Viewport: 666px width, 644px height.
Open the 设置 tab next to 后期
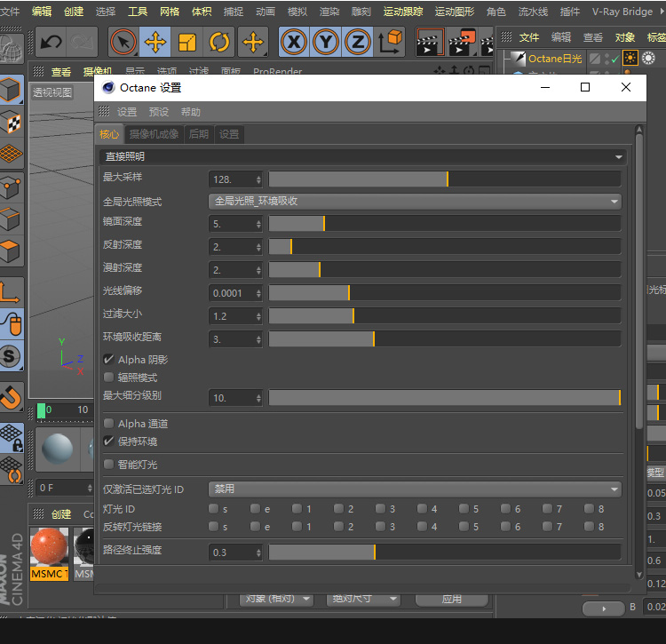pyautogui.click(x=229, y=134)
